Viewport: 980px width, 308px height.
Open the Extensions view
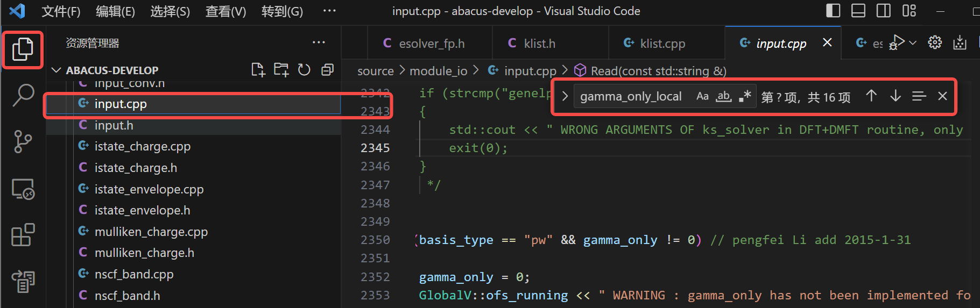(23, 235)
